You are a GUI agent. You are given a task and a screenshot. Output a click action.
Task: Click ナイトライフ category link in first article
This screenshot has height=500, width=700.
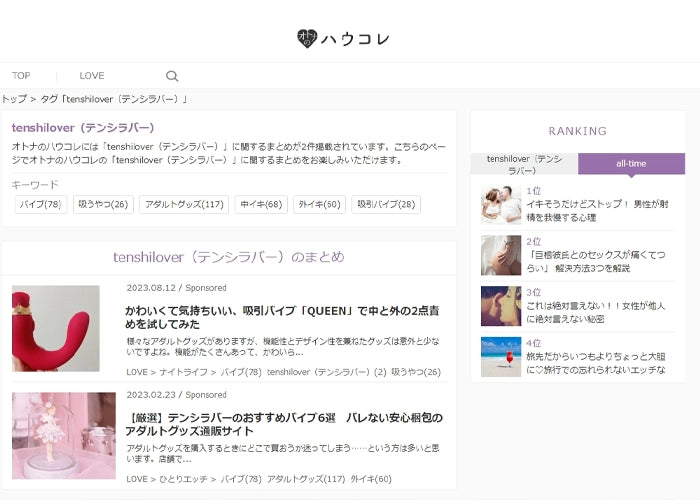pyautogui.click(x=183, y=372)
